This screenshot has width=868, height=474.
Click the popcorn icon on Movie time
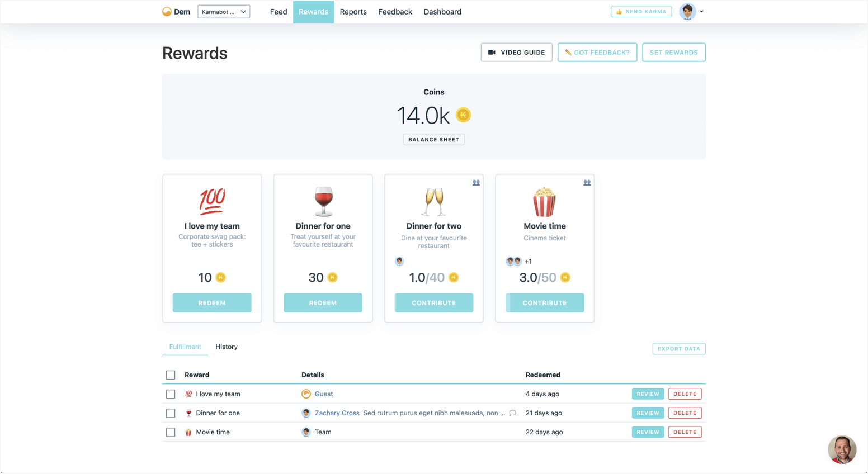(x=544, y=202)
